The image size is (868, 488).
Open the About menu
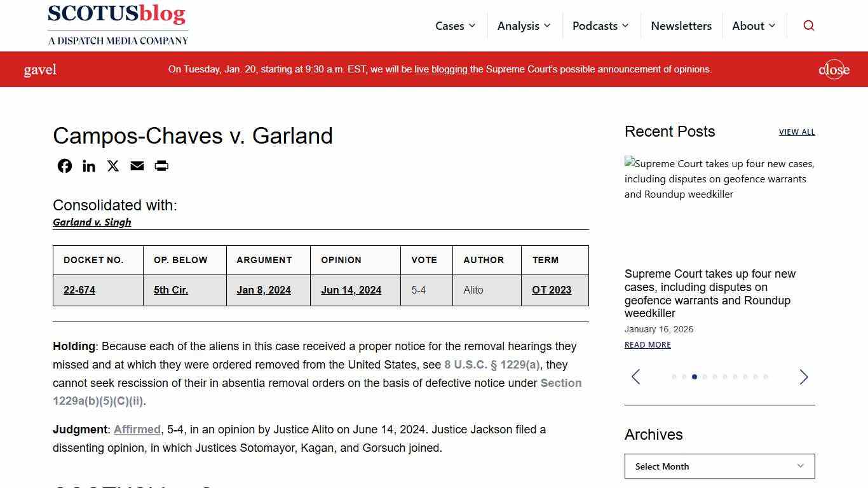754,25
